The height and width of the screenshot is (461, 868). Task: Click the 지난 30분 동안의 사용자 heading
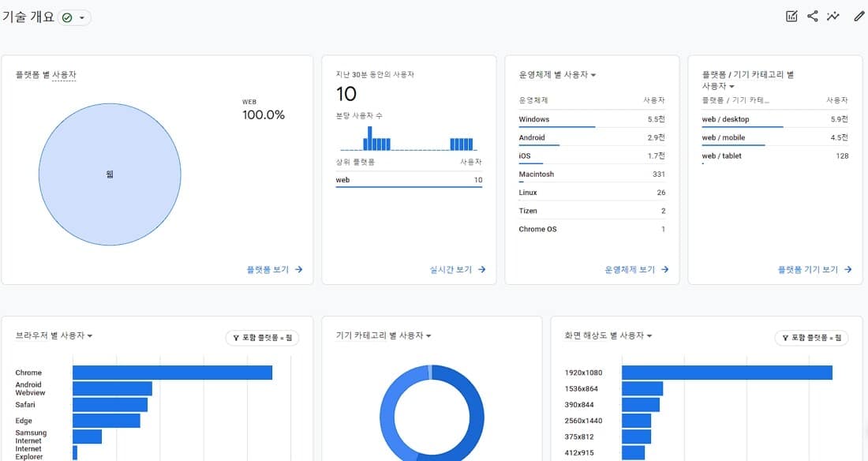375,74
